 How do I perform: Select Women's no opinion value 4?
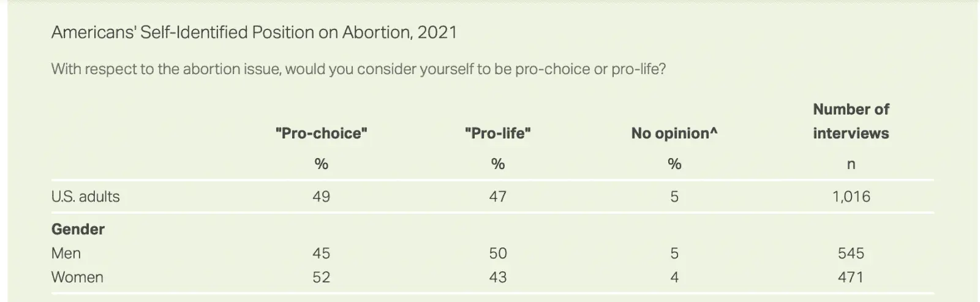(674, 277)
